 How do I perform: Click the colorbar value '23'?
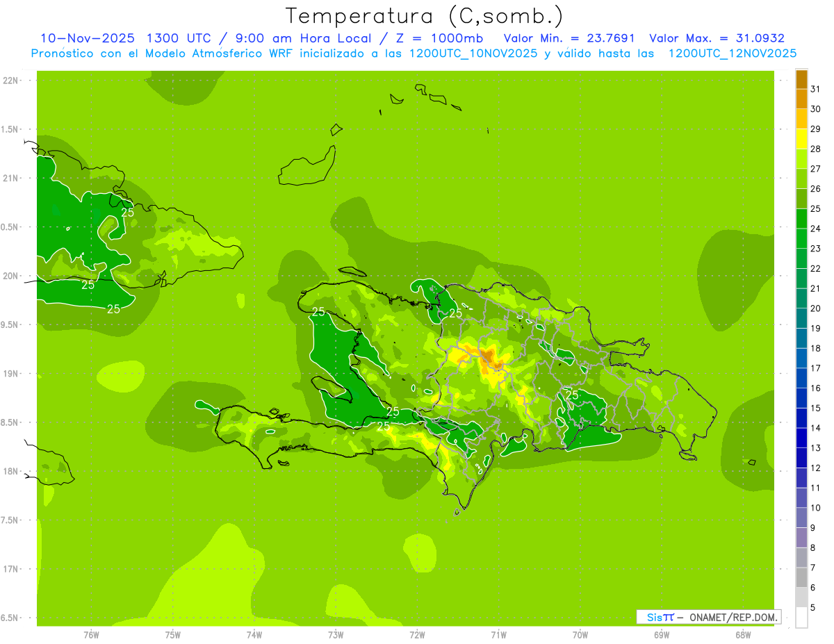tap(815, 248)
